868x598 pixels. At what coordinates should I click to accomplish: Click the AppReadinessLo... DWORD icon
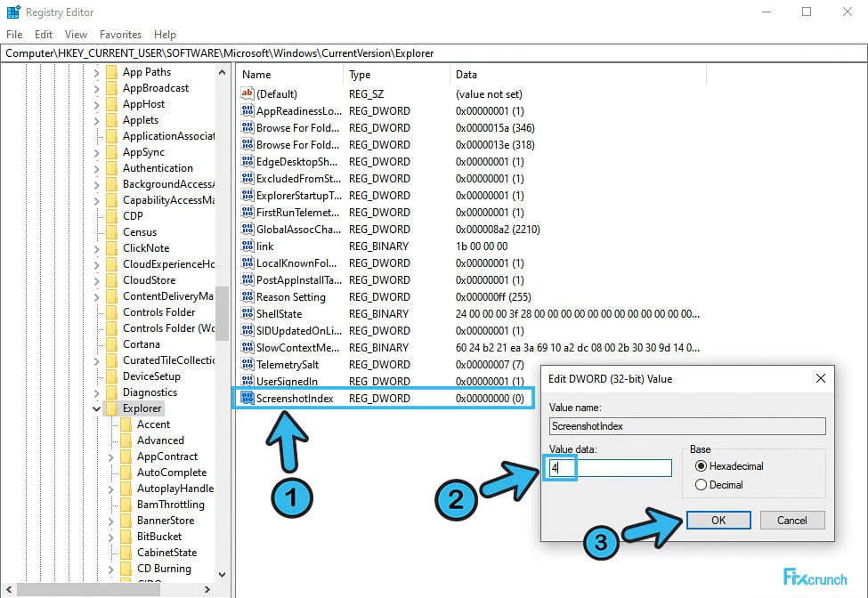coord(247,110)
